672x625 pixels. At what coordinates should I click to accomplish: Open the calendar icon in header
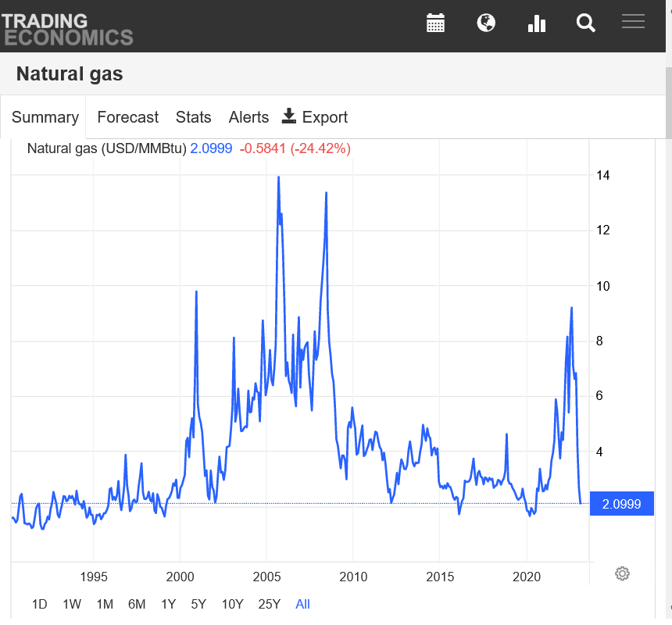pos(435,23)
